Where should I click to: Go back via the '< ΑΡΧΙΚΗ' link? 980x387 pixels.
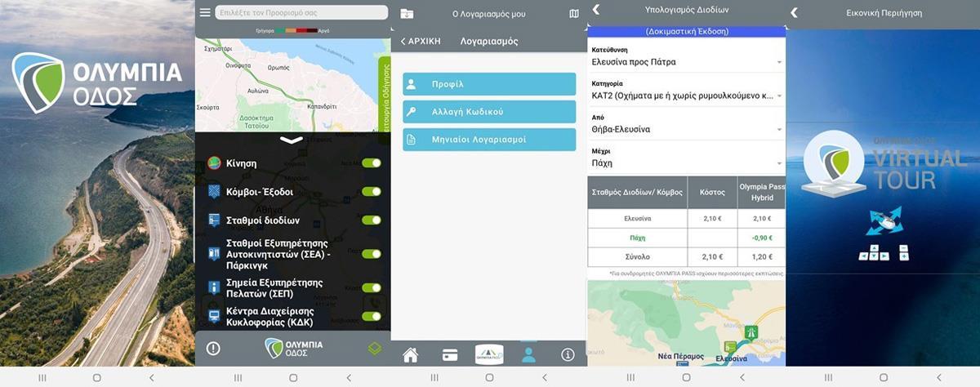421,41
